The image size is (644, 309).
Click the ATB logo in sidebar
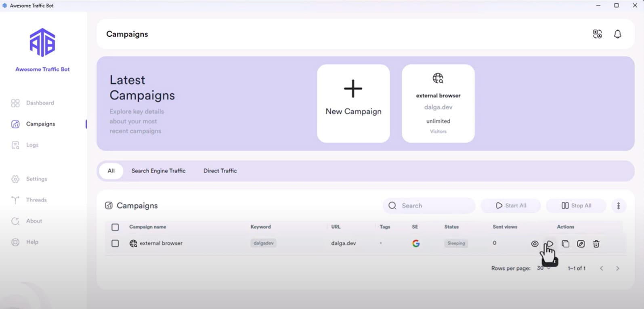tap(42, 42)
